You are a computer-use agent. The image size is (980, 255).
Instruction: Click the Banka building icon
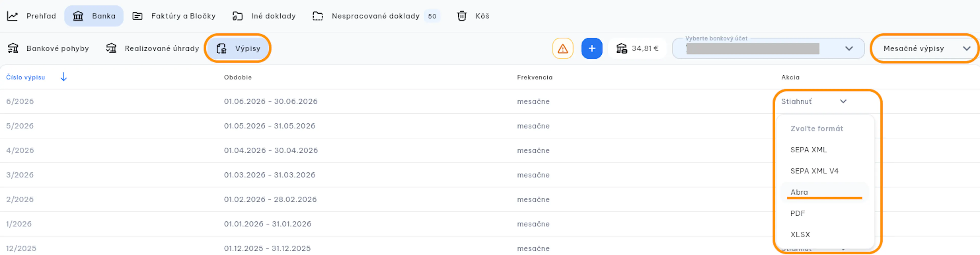pyautogui.click(x=78, y=16)
